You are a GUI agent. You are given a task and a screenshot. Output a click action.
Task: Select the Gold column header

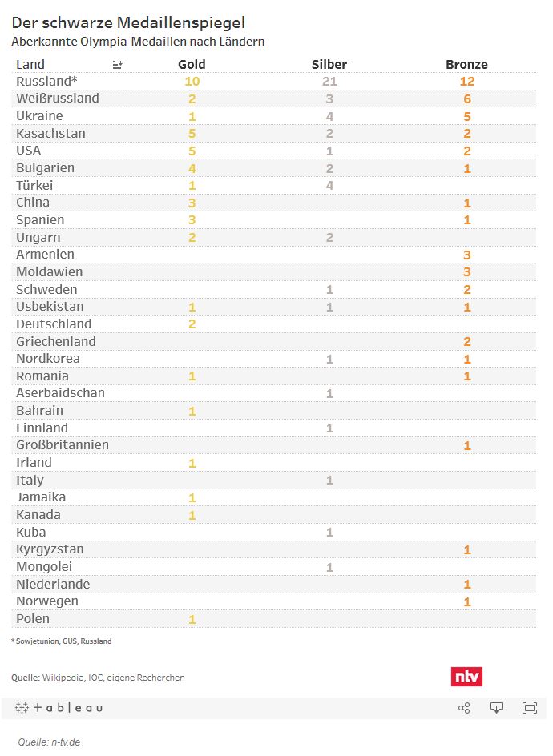(x=192, y=65)
